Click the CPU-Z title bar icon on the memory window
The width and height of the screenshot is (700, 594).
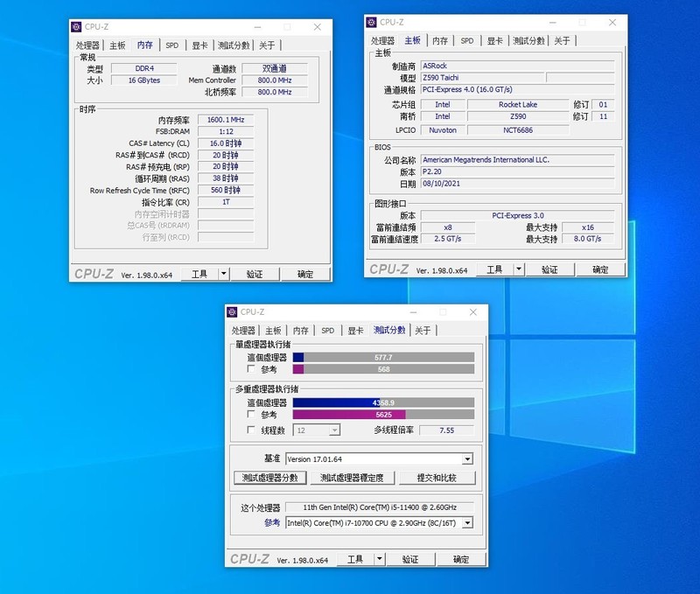(x=75, y=27)
